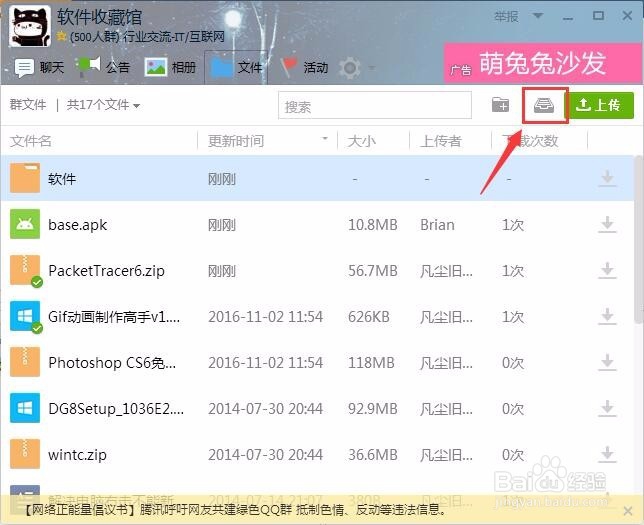The image size is (644, 525).
Task: Click the group name 软件收藏馆
Action: tap(99, 17)
